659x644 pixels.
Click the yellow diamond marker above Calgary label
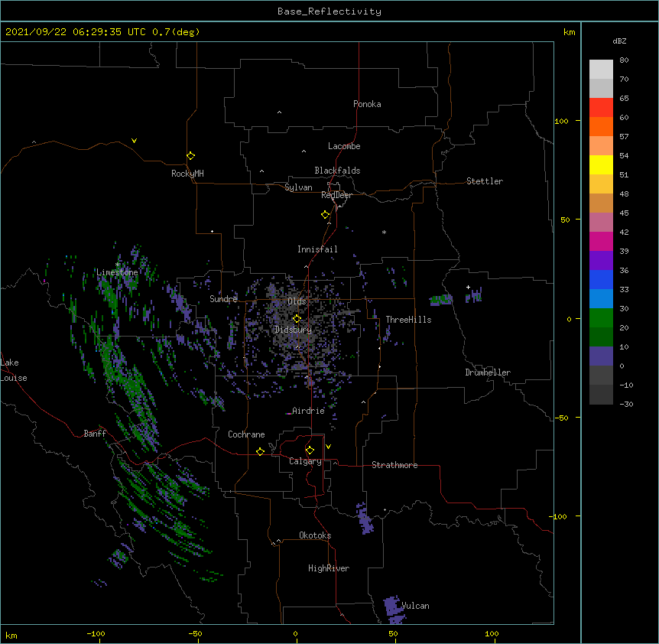[310, 450]
